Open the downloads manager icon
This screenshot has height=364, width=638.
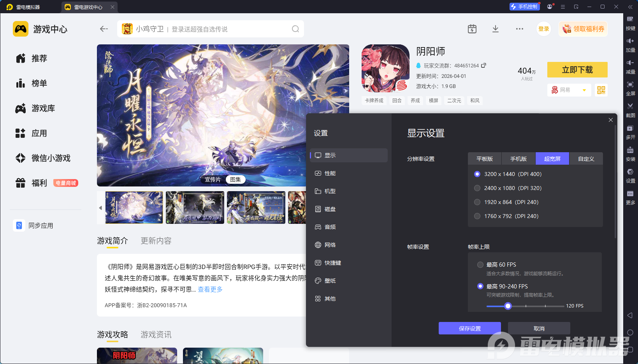point(496,29)
